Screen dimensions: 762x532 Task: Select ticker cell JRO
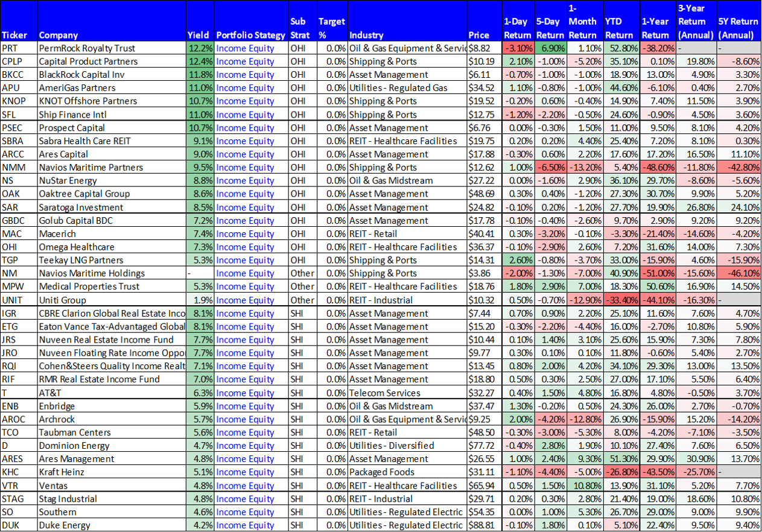click(19, 353)
